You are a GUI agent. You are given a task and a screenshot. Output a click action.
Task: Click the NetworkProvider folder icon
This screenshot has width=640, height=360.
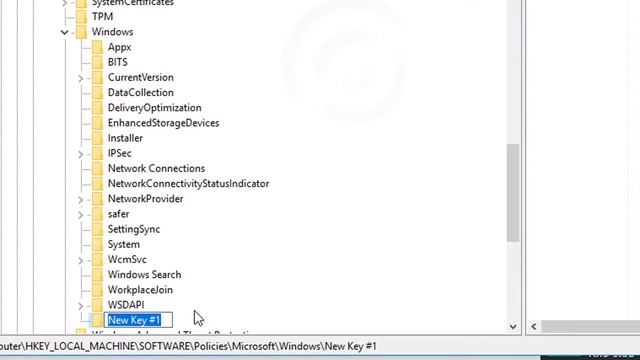pos(98,199)
